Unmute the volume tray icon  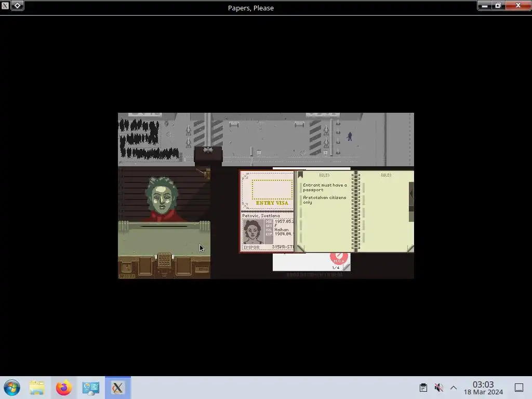[x=438, y=388]
